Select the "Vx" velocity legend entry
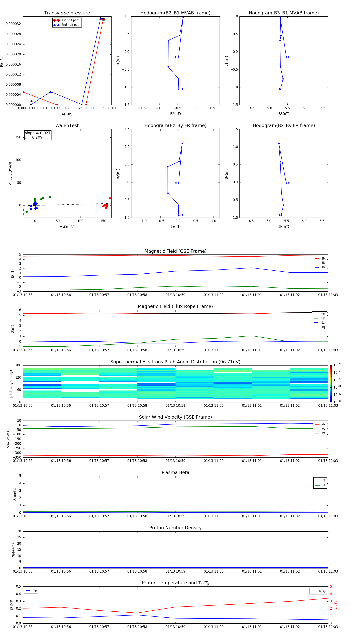The height and width of the screenshot is (644, 351). pyautogui.click(x=320, y=424)
